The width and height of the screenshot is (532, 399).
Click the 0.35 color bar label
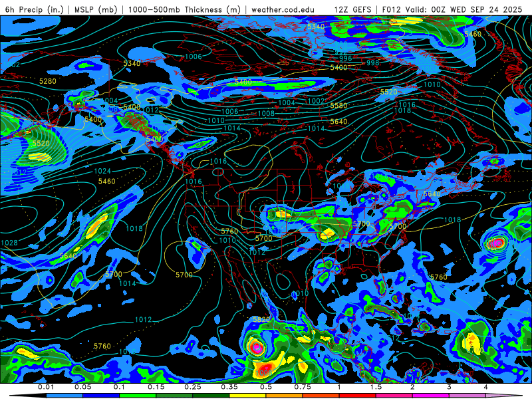229,387
